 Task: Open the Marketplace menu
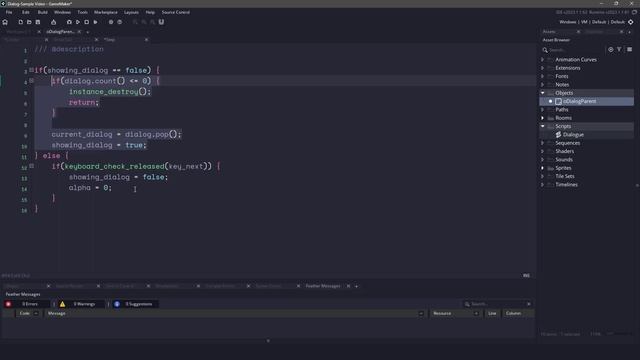106,12
